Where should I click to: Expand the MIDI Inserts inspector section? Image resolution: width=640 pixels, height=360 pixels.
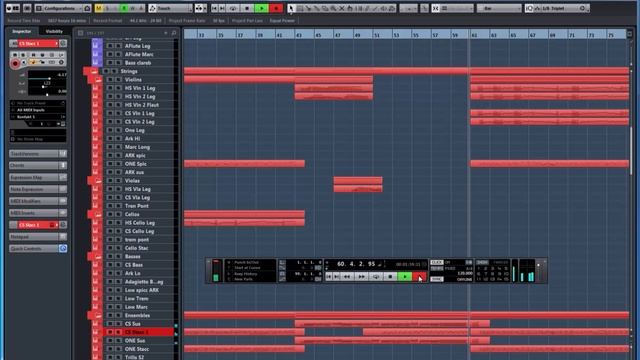38,213
